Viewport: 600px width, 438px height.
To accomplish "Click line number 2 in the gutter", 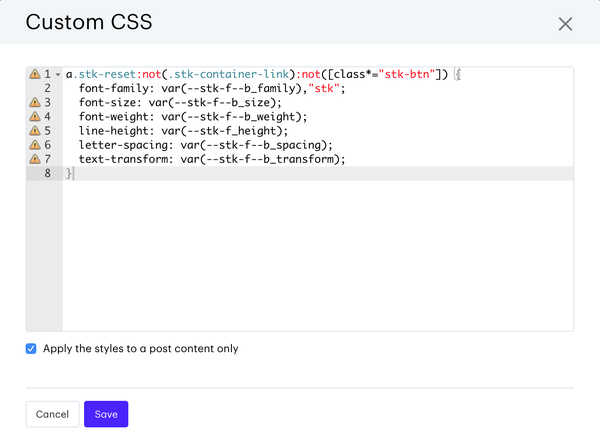I will (47, 88).
